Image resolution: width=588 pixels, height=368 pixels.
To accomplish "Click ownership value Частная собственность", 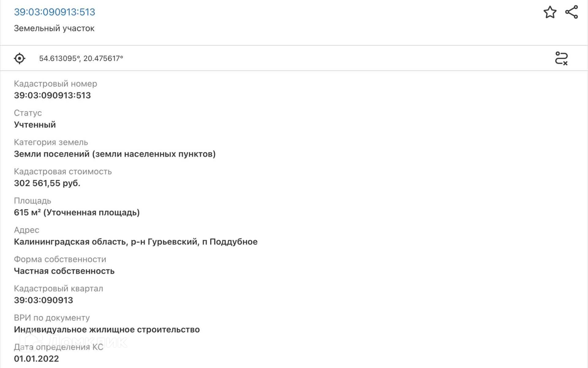I will pyautogui.click(x=64, y=271).
